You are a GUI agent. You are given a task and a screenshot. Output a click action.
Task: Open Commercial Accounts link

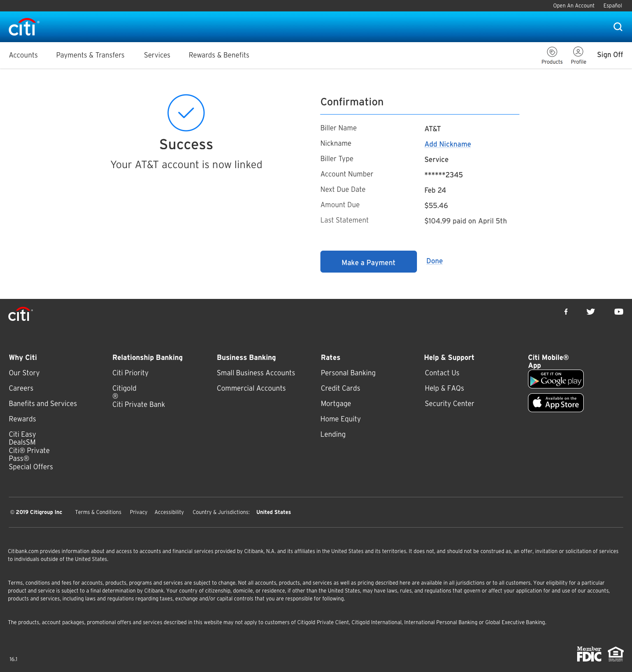click(251, 388)
